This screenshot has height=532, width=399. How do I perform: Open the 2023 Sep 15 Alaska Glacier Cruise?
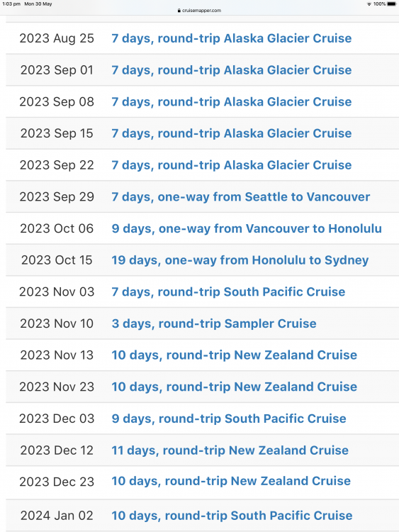pyautogui.click(x=232, y=133)
